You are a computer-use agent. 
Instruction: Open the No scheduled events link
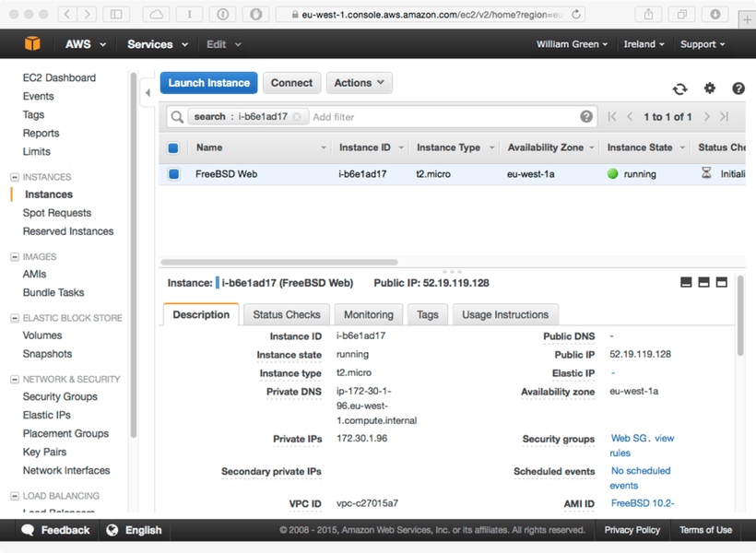click(x=640, y=477)
